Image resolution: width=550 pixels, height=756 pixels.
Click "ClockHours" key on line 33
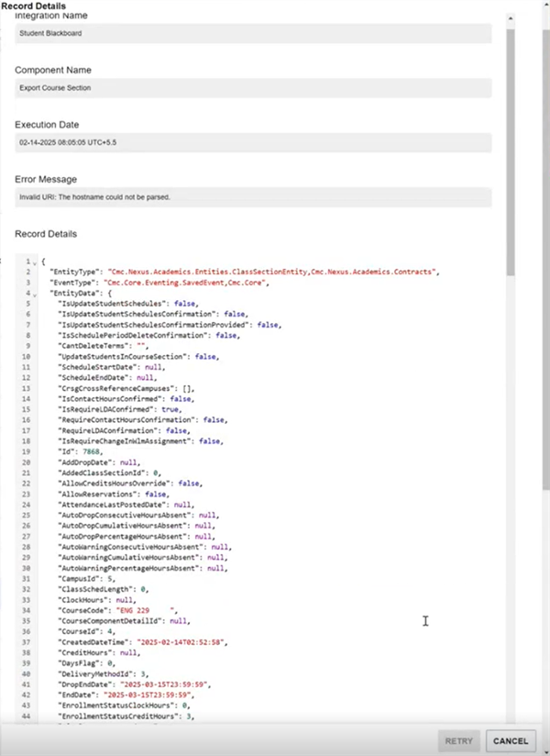tap(82, 600)
